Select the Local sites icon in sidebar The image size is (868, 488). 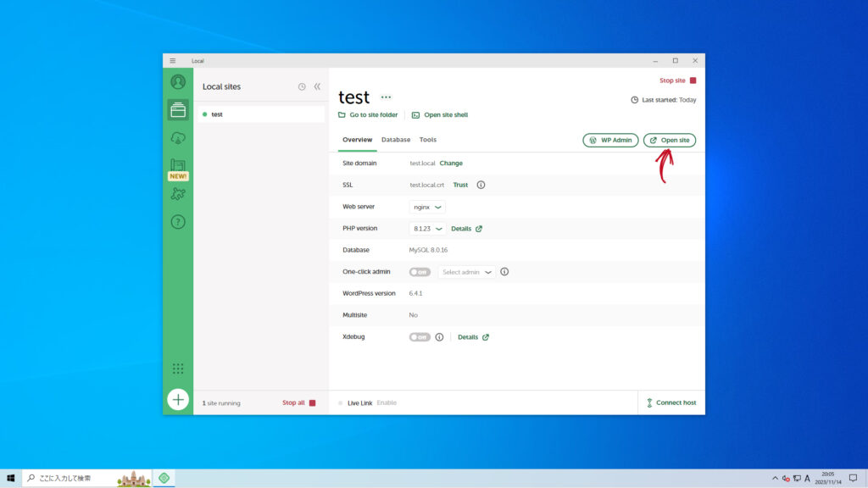[178, 110]
